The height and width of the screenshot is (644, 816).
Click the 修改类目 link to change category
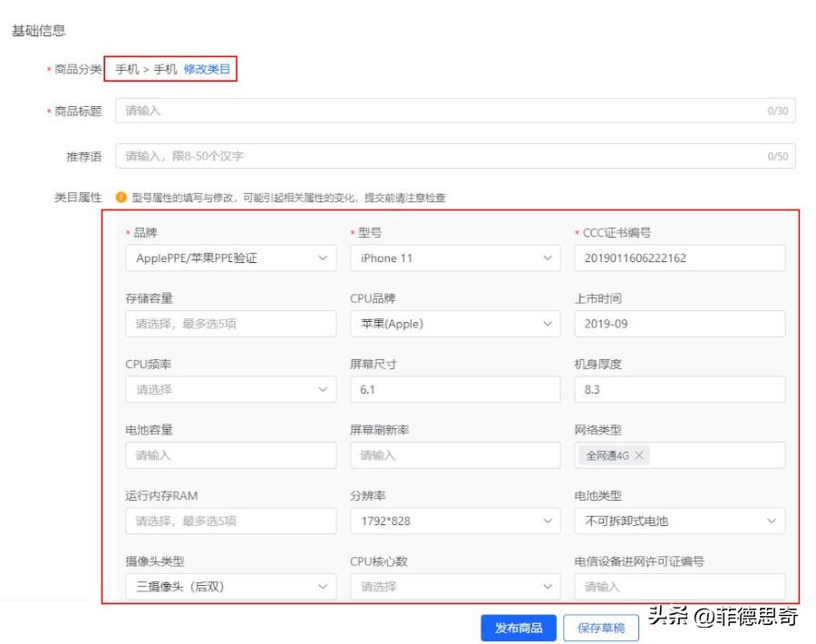[x=207, y=69]
